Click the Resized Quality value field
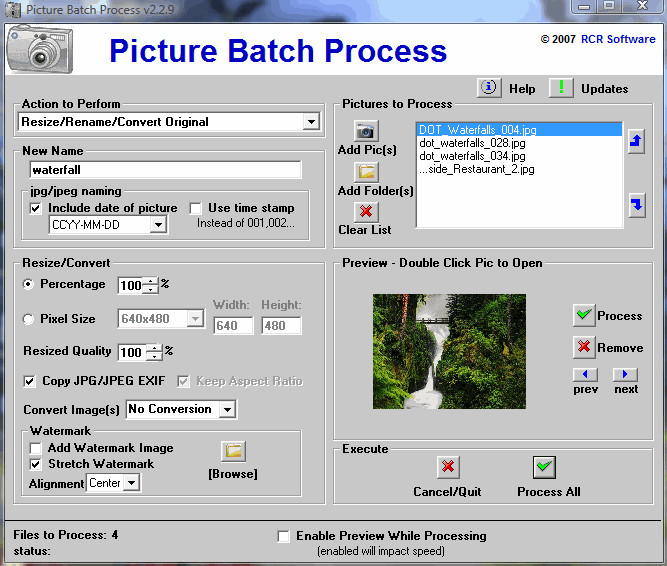Image resolution: width=667 pixels, height=566 pixels. (x=133, y=352)
